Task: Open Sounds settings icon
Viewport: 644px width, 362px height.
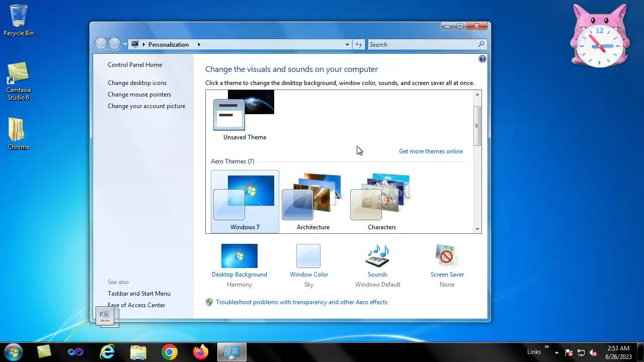Action: pyautogui.click(x=377, y=256)
